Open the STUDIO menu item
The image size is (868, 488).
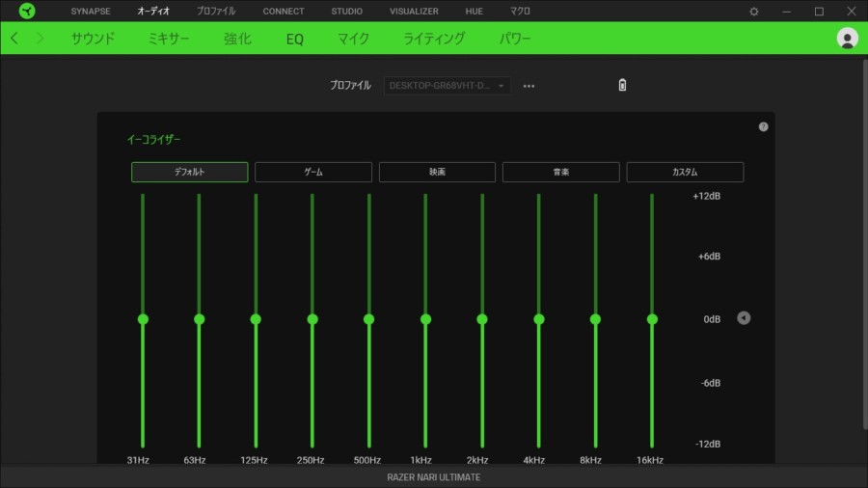coord(346,12)
